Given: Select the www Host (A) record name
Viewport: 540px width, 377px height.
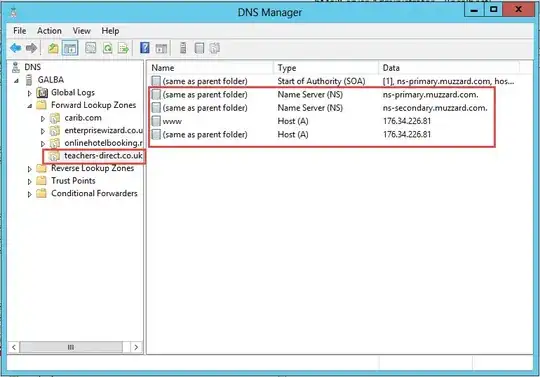Looking at the screenshot, I should [x=172, y=122].
